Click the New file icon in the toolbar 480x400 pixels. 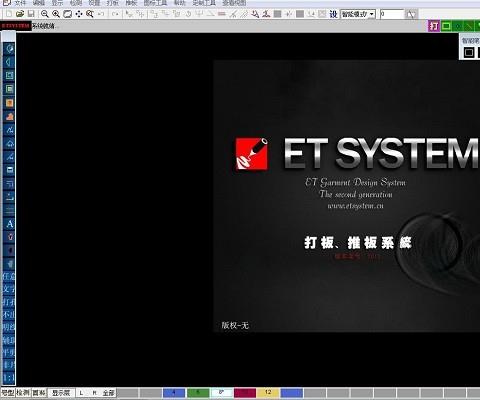point(9,14)
